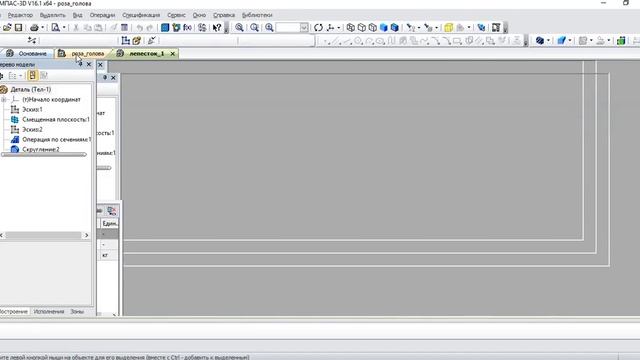Viewport: 640px width, 360px height.
Task: Click the cut scissors icon
Action: (76, 28)
